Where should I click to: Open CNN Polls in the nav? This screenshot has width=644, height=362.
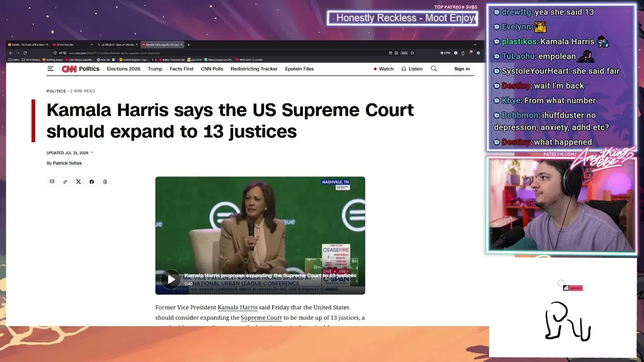212,69
